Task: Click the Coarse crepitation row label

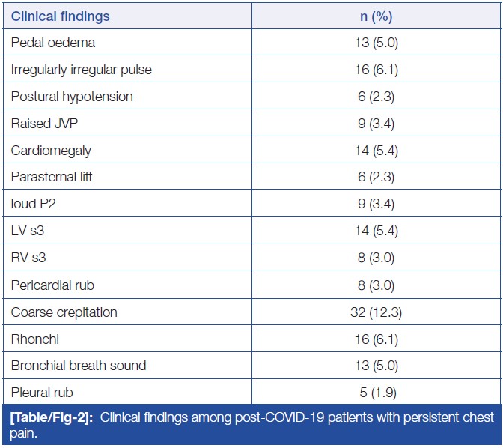Action: tap(64, 312)
